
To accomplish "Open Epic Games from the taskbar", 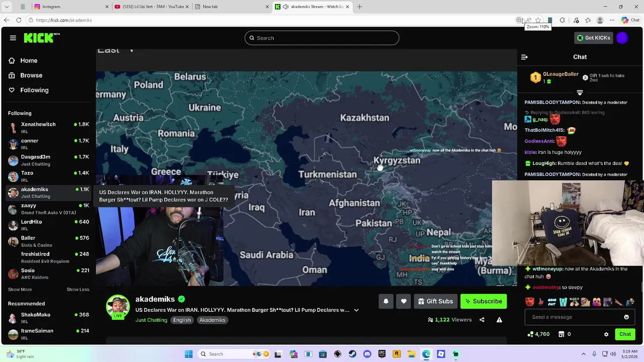I will (x=382, y=354).
